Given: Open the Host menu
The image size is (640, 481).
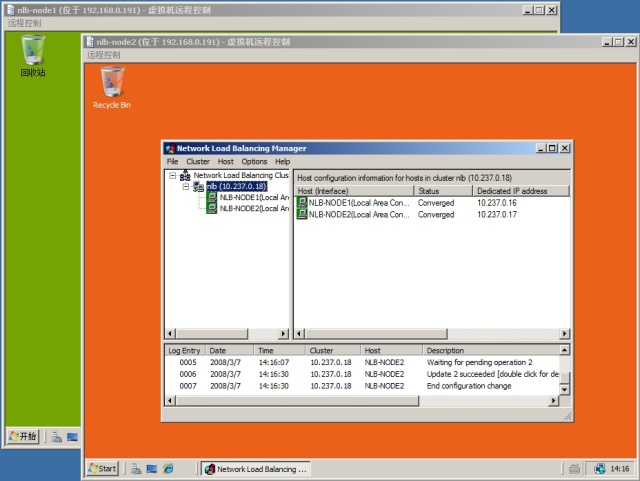Looking at the screenshot, I should coord(226,161).
